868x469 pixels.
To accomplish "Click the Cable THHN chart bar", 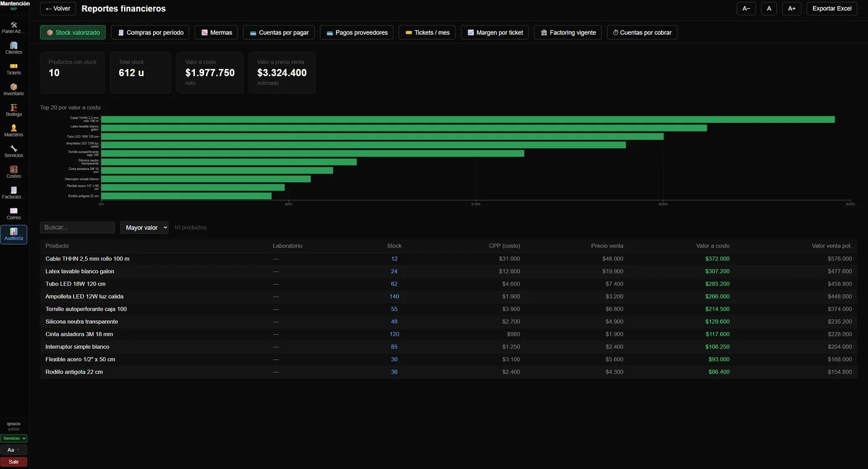I will click(467, 119).
